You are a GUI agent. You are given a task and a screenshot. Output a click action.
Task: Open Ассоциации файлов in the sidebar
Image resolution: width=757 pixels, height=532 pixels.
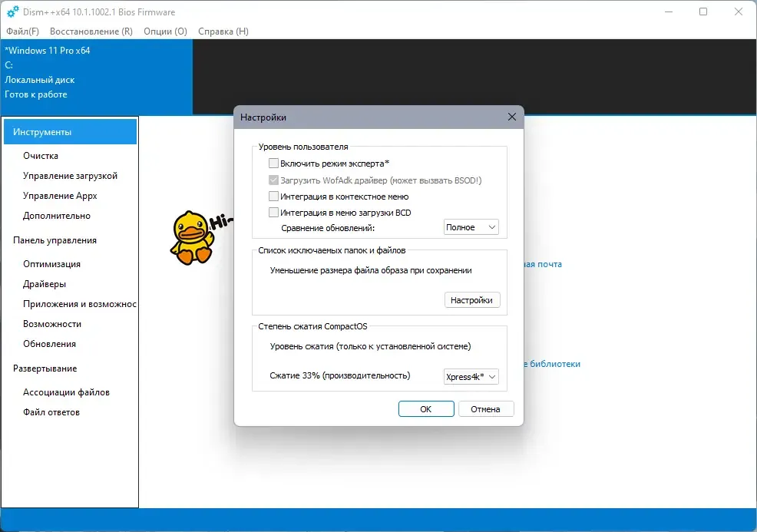[x=66, y=392]
